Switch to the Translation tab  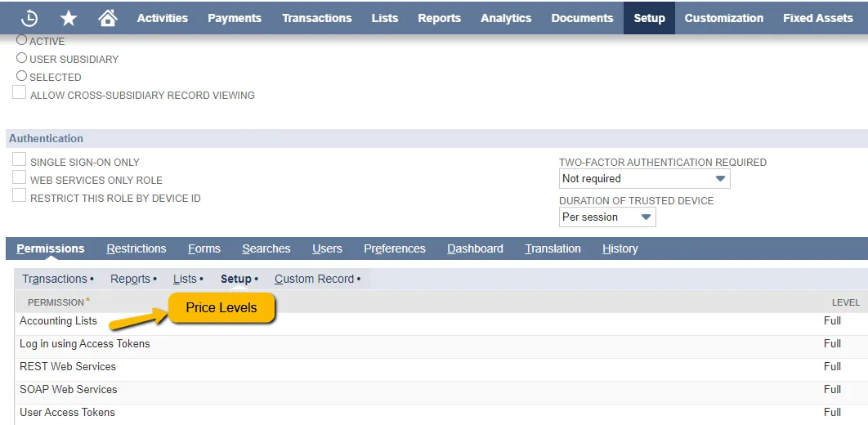click(553, 248)
